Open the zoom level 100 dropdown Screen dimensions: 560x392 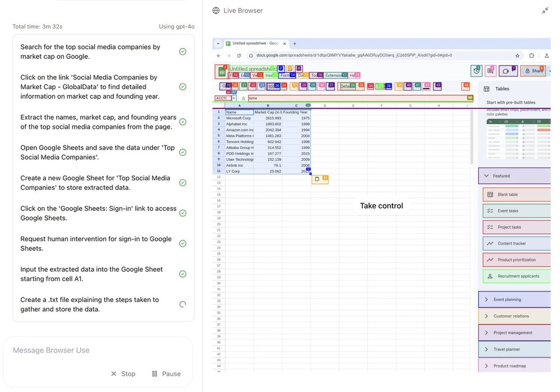tap(273, 86)
